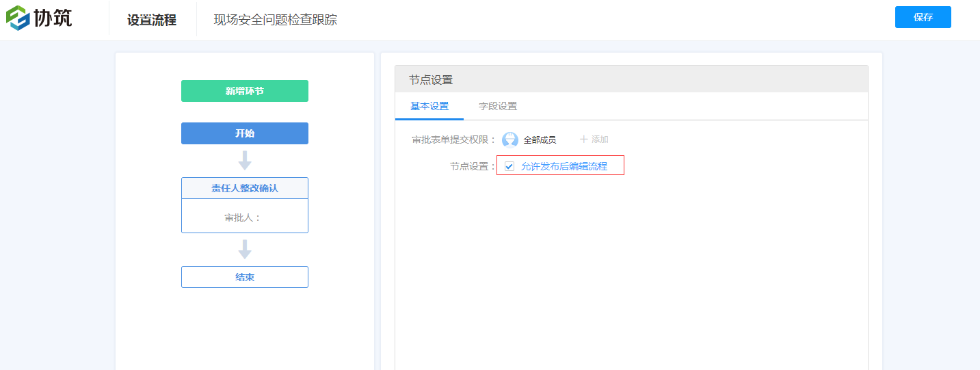This screenshot has width=980, height=370.
Task: Click the 允许发布后编辑流程 label text
Action: tap(564, 166)
